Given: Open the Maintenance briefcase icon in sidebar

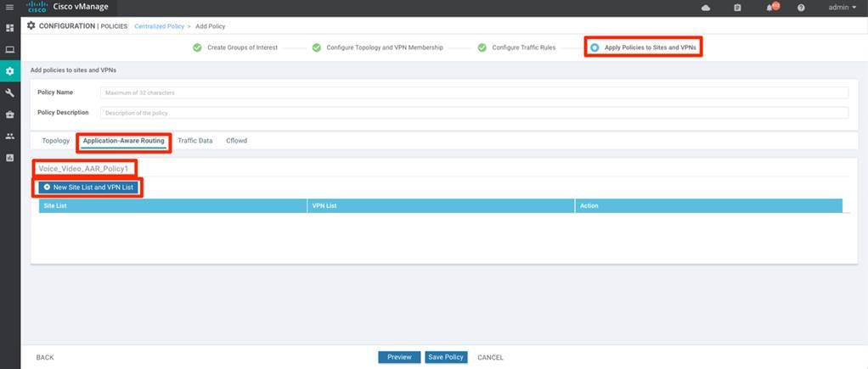Looking at the screenshot, I should click(9, 115).
